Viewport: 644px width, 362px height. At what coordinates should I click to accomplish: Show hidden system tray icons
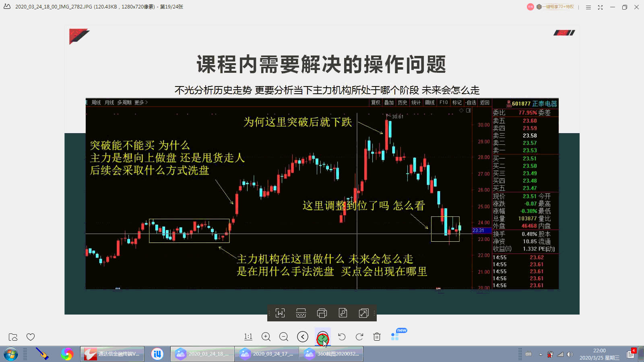541,354
